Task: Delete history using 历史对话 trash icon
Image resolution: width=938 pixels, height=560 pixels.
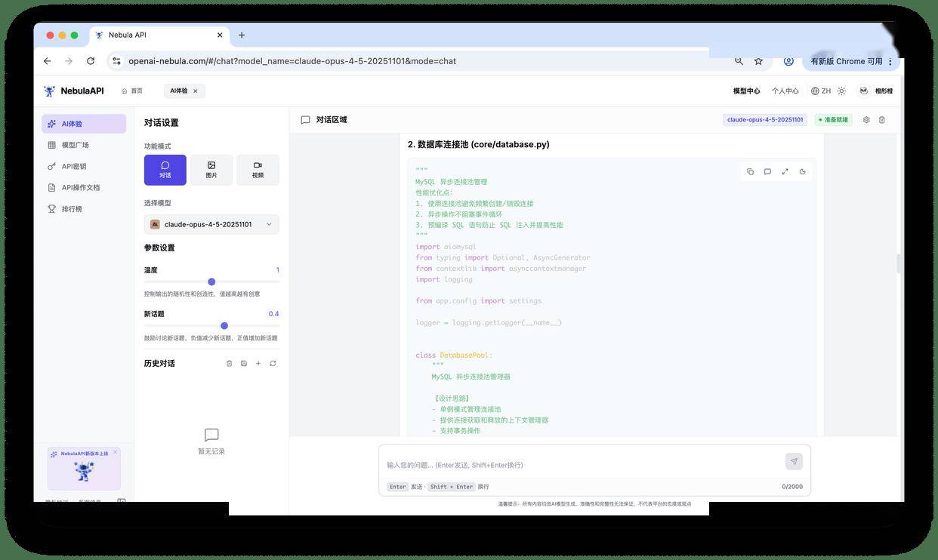Action: point(230,364)
